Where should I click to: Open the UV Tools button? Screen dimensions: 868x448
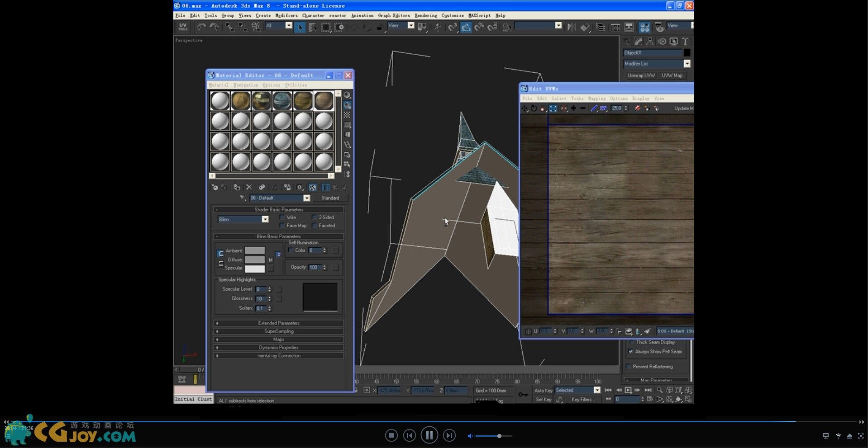pos(183,27)
